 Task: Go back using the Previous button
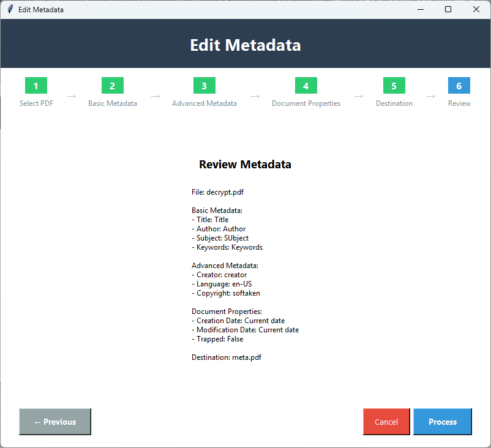54,422
